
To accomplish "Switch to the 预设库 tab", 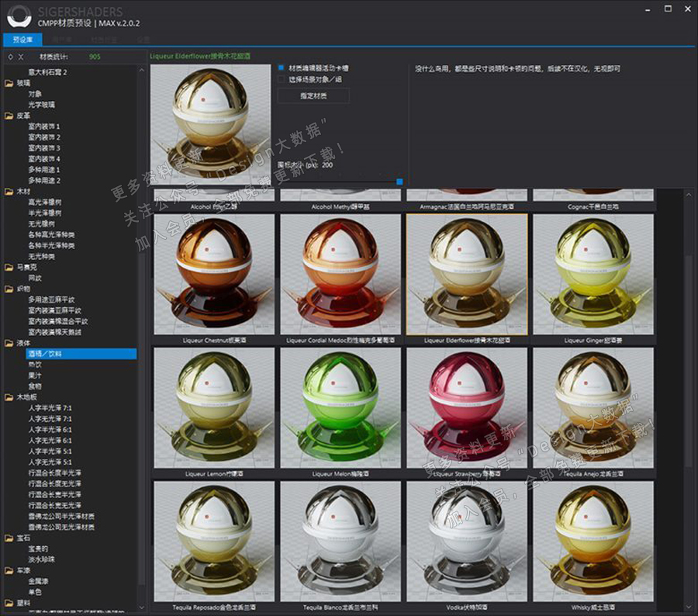I will pyautogui.click(x=23, y=38).
